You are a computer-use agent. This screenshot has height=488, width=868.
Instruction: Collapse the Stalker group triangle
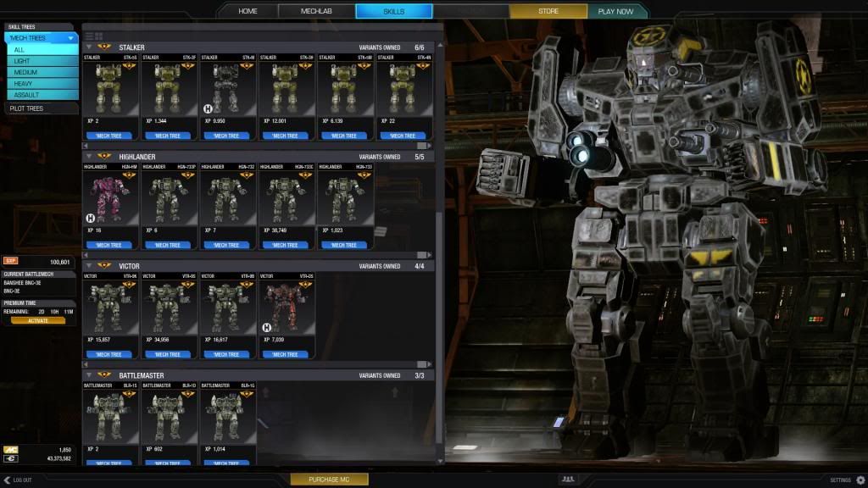(x=89, y=47)
